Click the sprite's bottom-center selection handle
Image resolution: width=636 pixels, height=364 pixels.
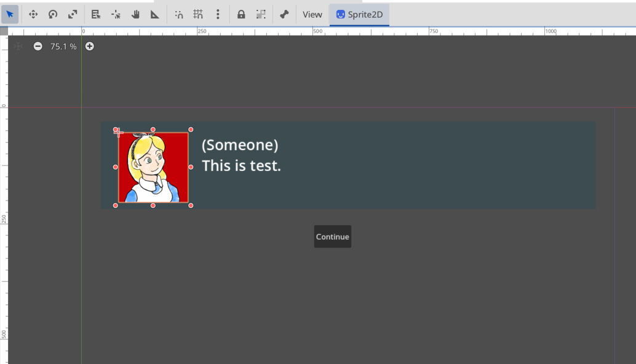click(153, 205)
